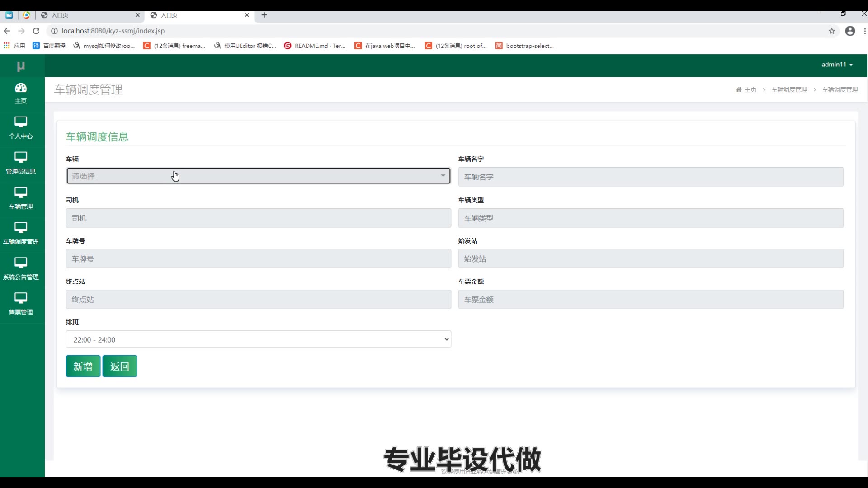Click the browser back arrow
The height and width of the screenshot is (488, 868).
pyautogui.click(x=7, y=31)
